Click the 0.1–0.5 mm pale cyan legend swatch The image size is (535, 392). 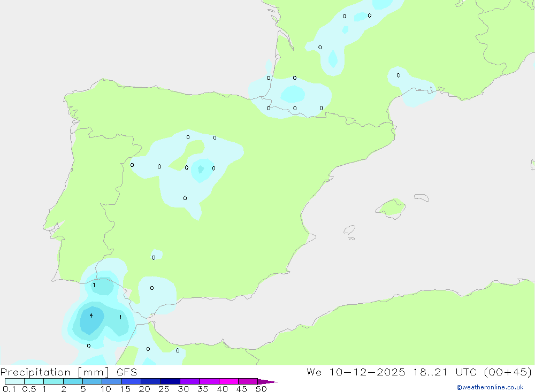point(14,381)
